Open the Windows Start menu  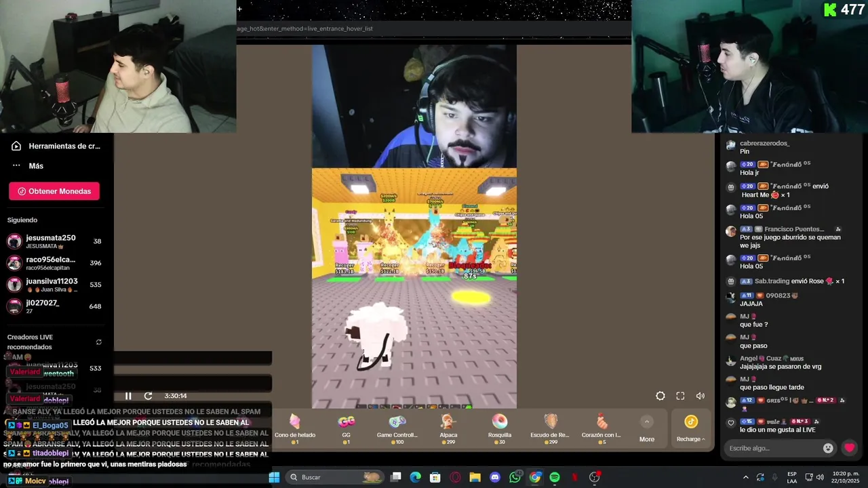click(x=274, y=477)
